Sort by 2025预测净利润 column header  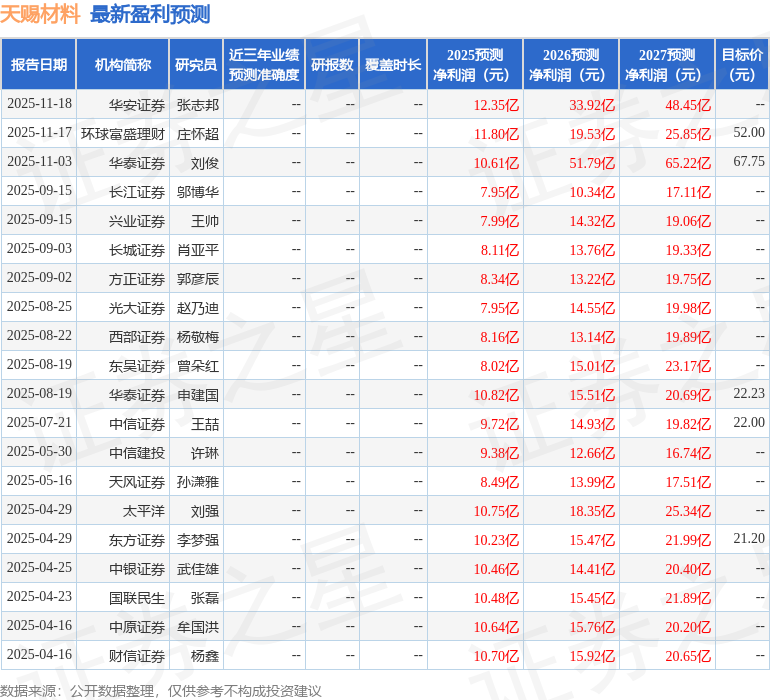click(474, 64)
